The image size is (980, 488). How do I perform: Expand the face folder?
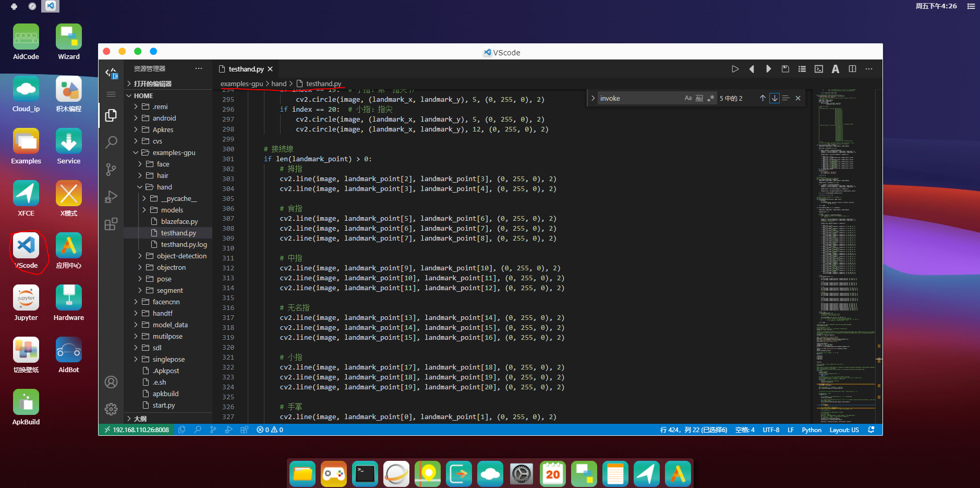tap(168, 164)
